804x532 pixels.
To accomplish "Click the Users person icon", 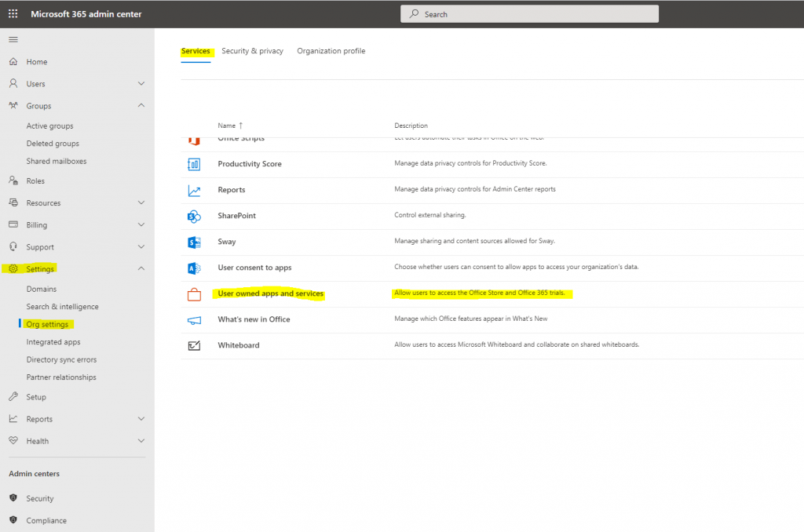I will pos(13,83).
